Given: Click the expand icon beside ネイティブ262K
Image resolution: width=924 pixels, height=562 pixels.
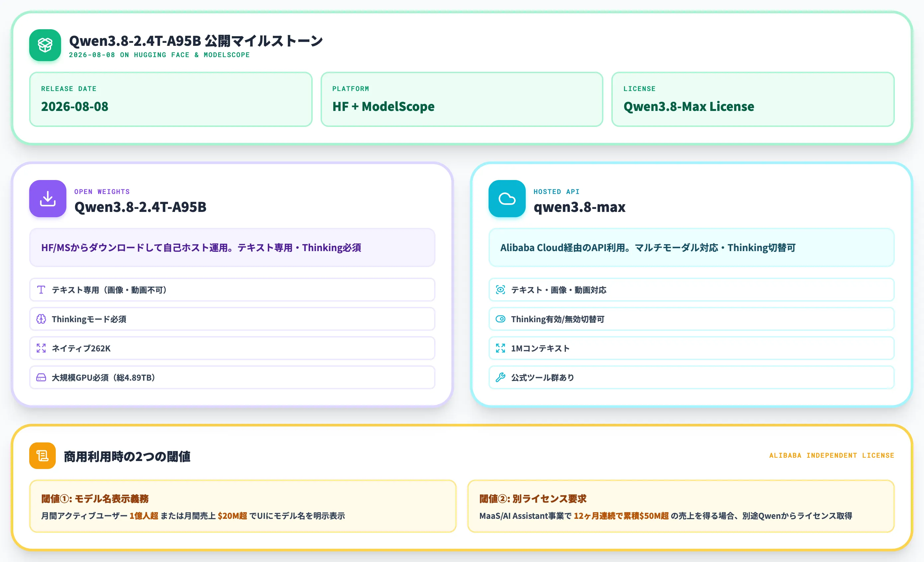Looking at the screenshot, I should tap(41, 348).
